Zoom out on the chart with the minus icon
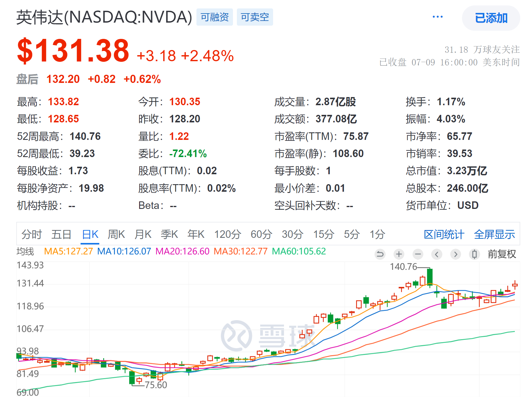 click(418, 254)
